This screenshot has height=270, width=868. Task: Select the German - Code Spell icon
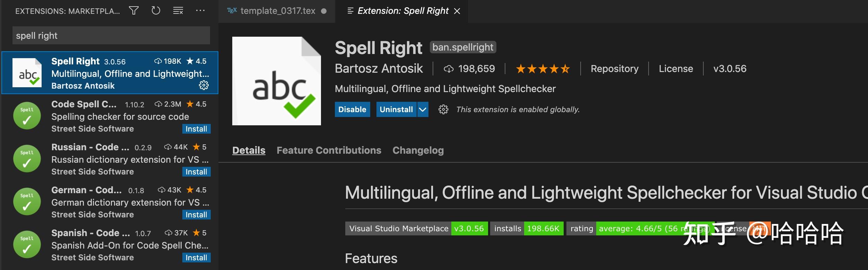[x=27, y=201]
